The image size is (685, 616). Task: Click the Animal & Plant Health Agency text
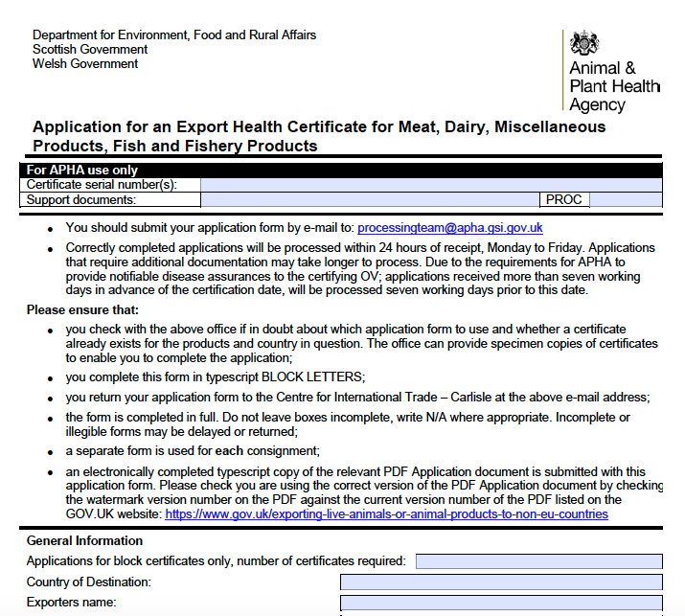[614, 86]
